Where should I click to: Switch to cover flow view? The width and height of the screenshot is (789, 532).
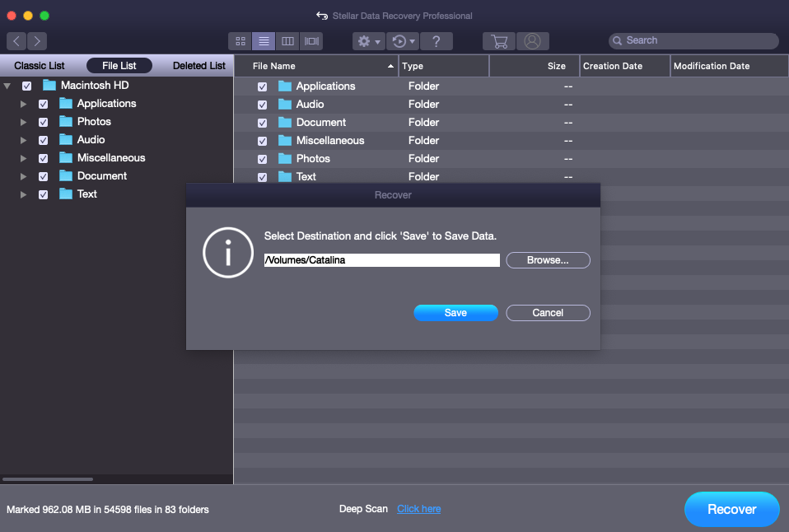click(311, 41)
